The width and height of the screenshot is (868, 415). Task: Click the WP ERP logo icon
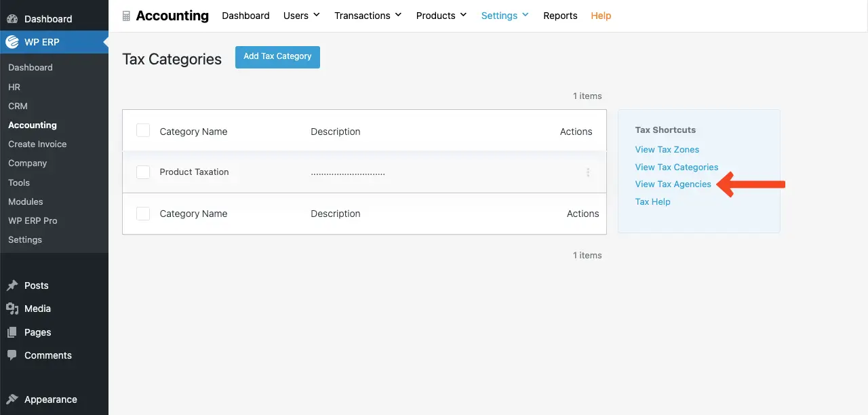coord(12,42)
